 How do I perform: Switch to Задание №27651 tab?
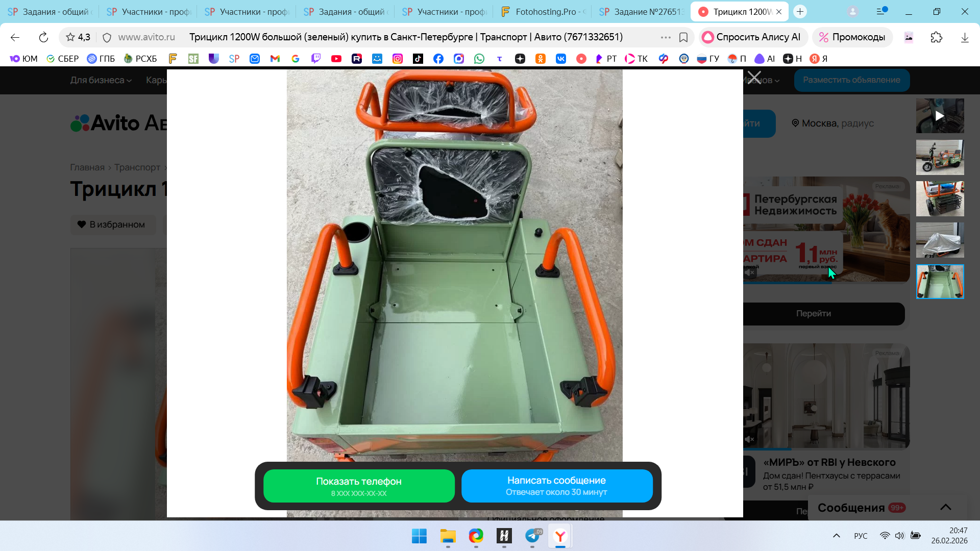(x=642, y=11)
